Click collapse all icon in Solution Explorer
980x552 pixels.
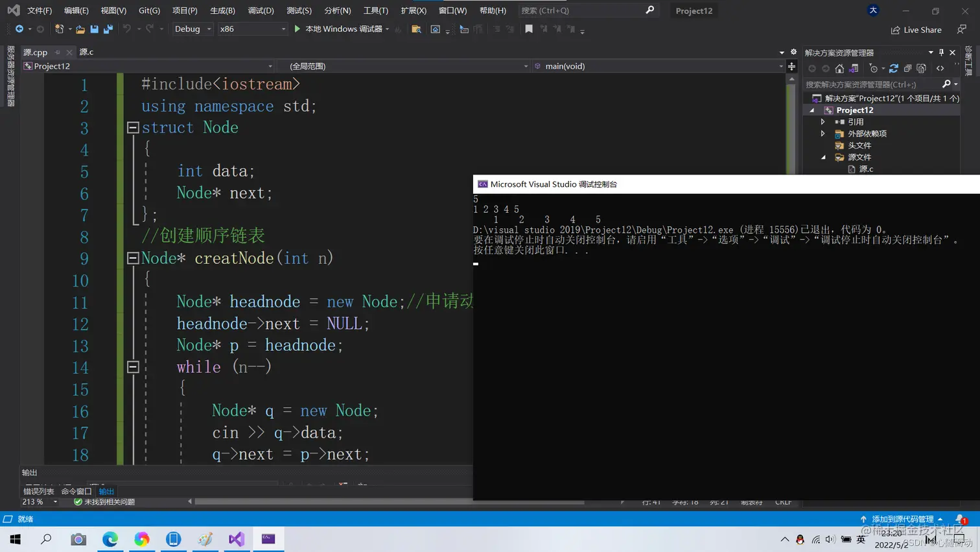(907, 68)
